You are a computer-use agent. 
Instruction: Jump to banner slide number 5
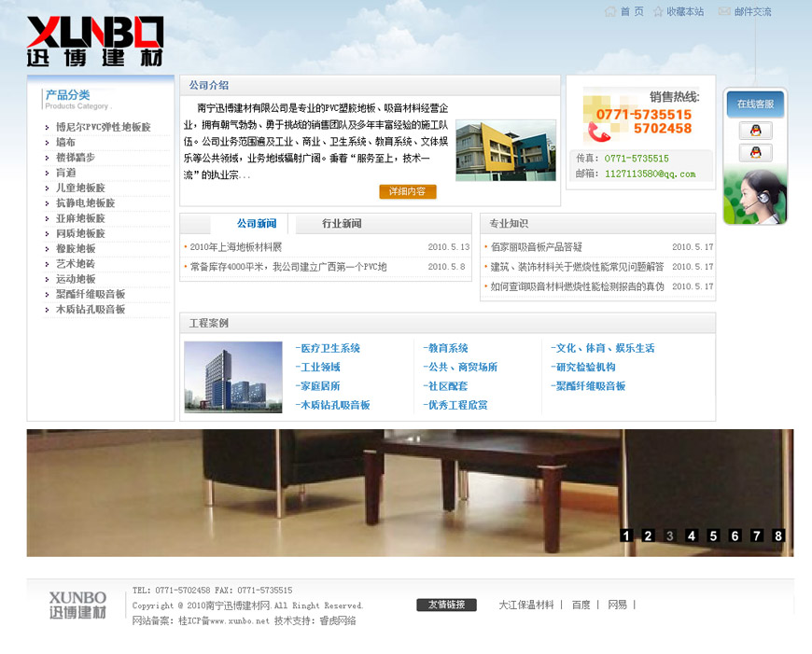coord(713,536)
